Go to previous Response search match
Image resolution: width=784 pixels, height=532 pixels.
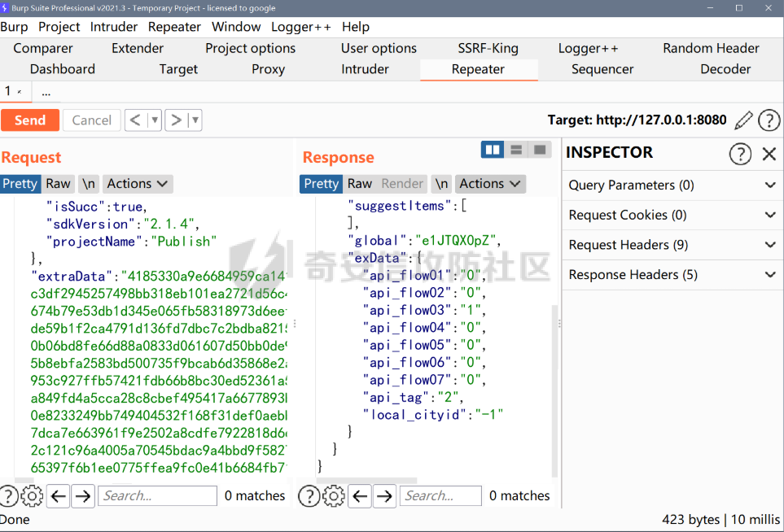(360, 496)
